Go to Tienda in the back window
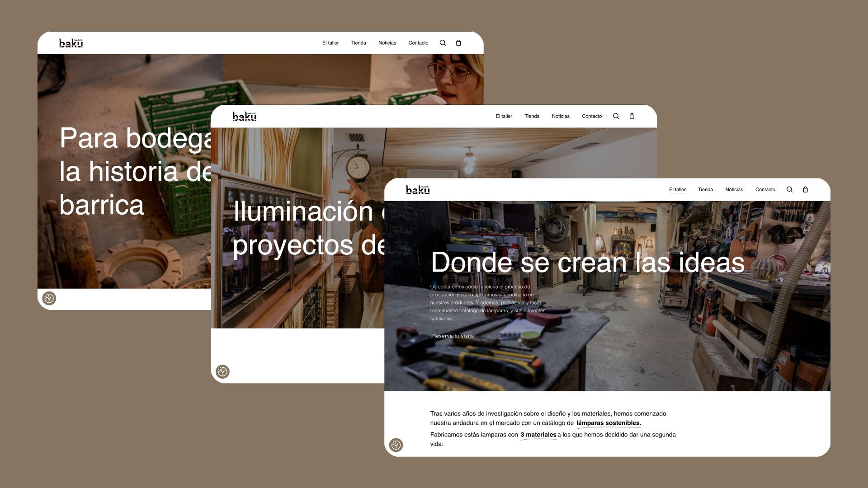Viewport: 868px width, 488px height. [x=359, y=43]
